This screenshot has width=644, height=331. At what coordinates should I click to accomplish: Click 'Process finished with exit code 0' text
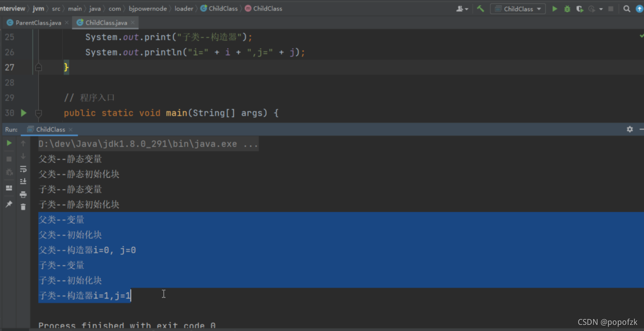click(127, 325)
